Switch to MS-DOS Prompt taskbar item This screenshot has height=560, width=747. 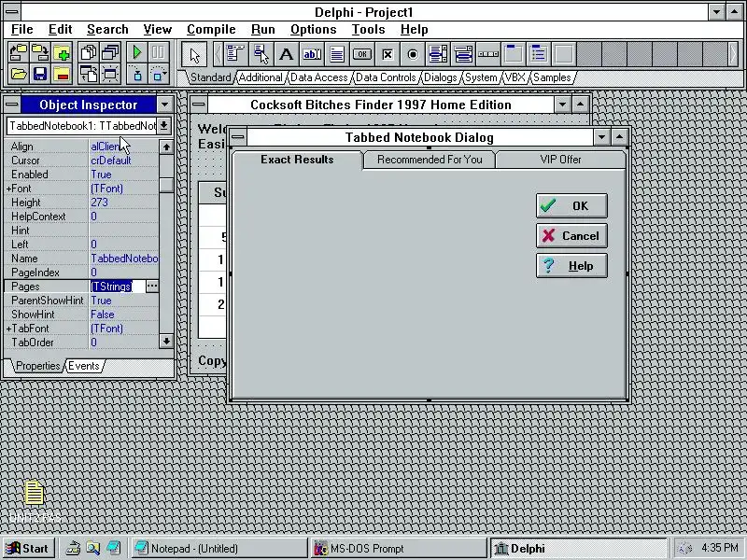399,548
